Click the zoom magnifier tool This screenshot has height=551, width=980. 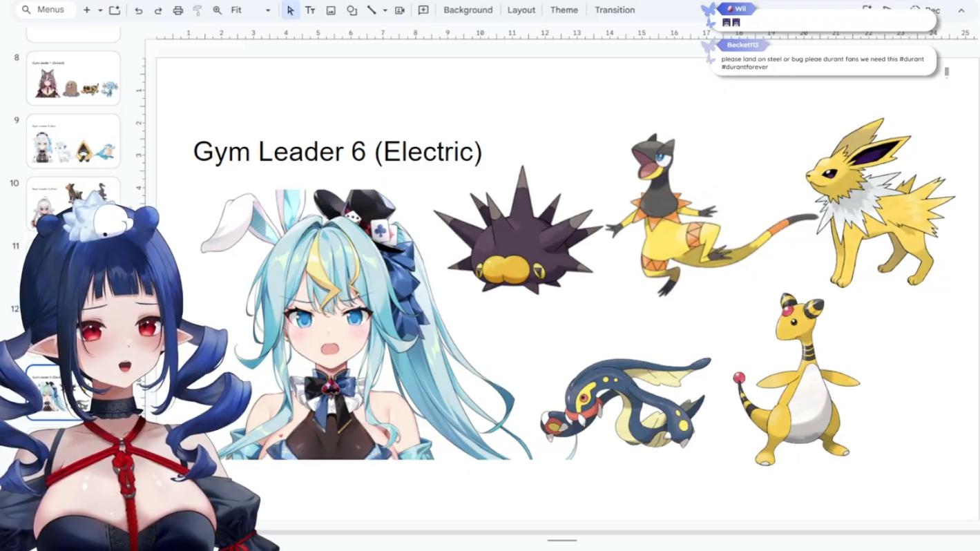(x=218, y=10)
